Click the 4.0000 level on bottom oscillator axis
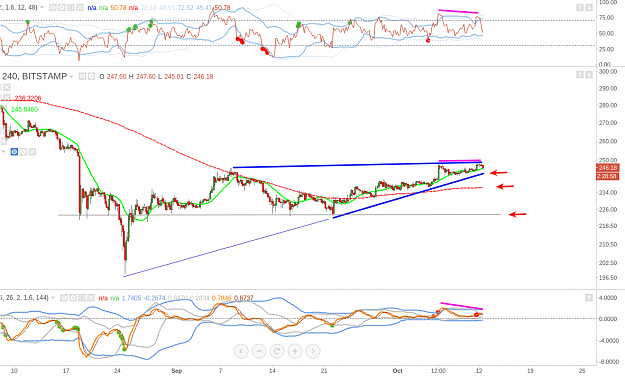The width and height of the screenshot is (625, 376). coord(609,298)
